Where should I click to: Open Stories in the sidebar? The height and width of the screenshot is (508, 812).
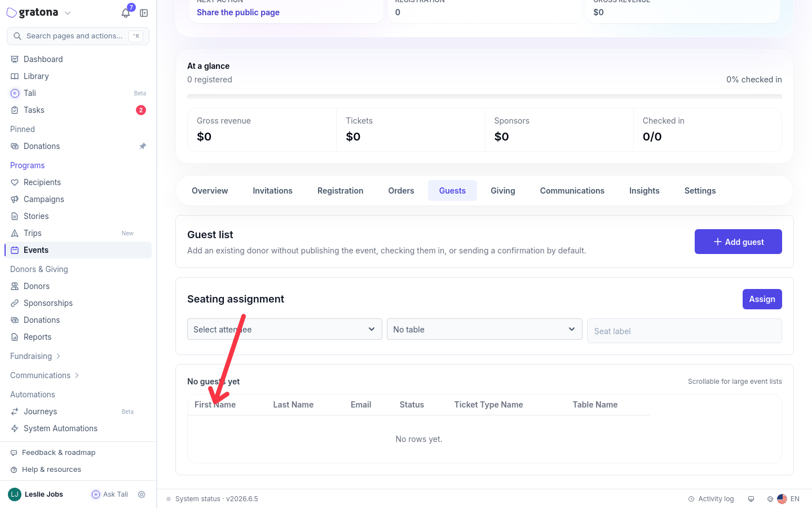pos(78,216)
